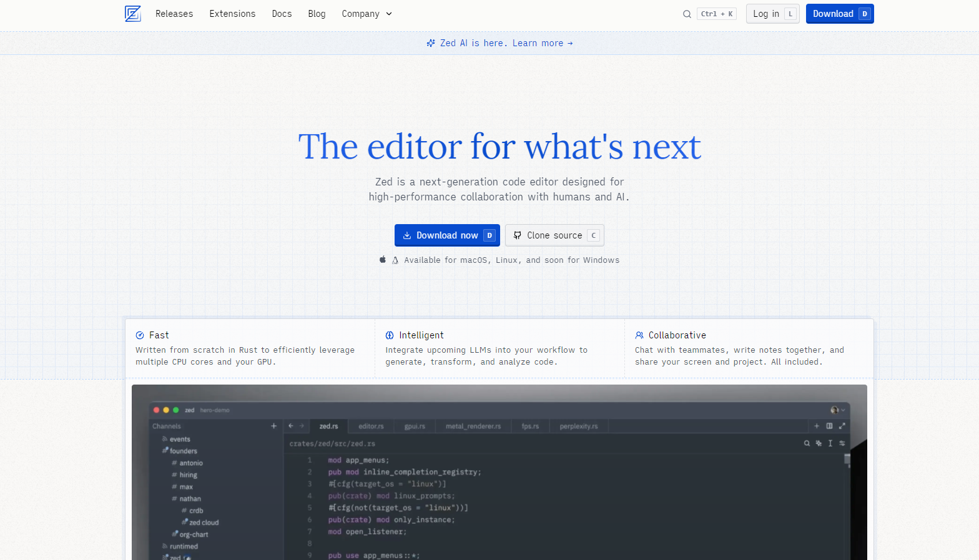The height and width of the screenshot is (560, 979).
Task: Click the Linux penguin icon
Action: 395,260
